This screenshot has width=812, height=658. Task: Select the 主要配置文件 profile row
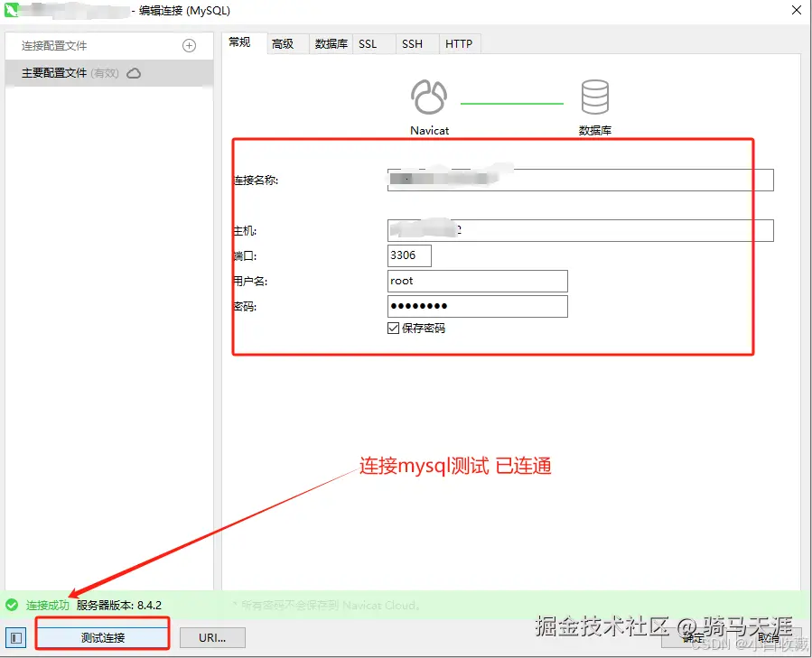point(109,73)
